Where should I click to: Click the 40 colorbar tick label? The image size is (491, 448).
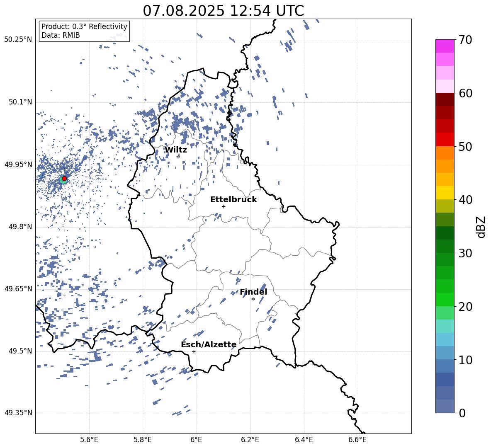465,200
